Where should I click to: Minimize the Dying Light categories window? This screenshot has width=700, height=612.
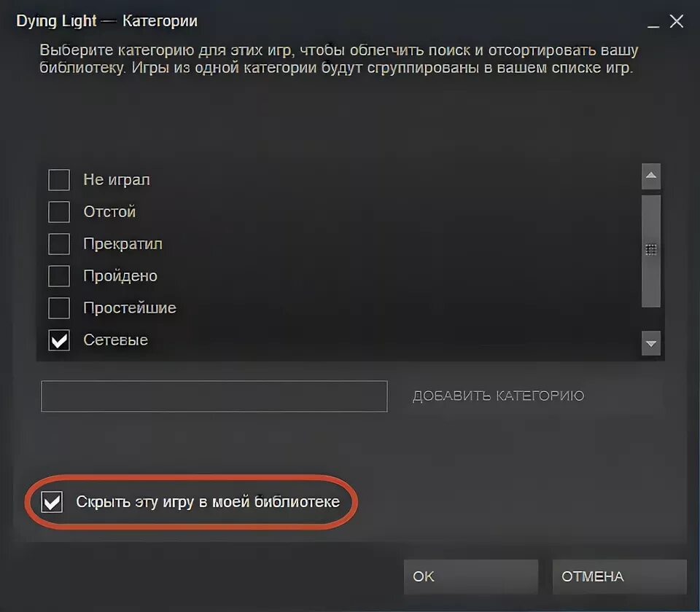point(653,23)
